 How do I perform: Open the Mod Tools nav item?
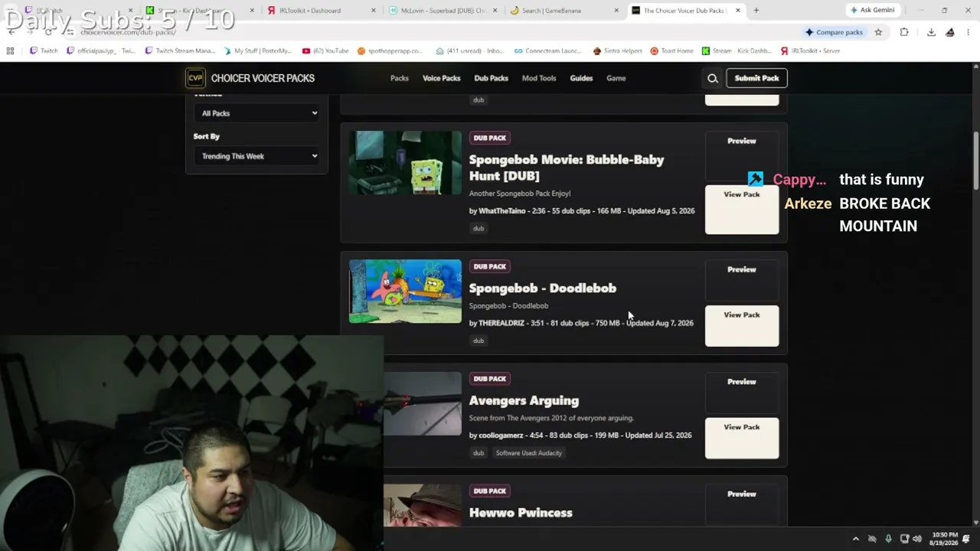tap(539, 78)
